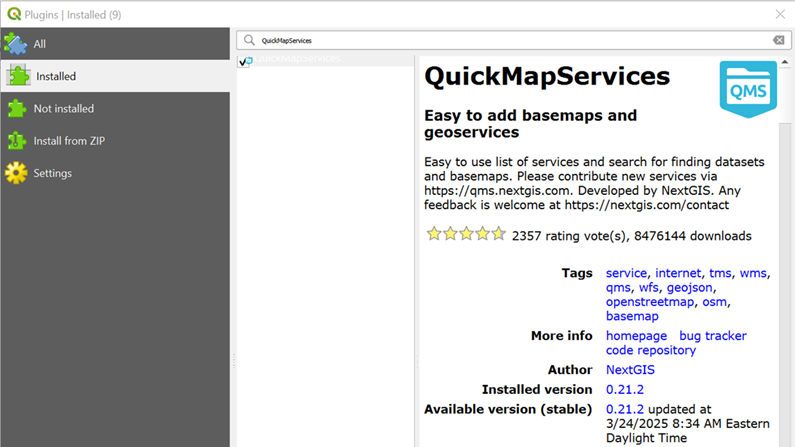This screenshot has width=795, height=447.
Task: Open the bug tracker link
Action: 713,336
